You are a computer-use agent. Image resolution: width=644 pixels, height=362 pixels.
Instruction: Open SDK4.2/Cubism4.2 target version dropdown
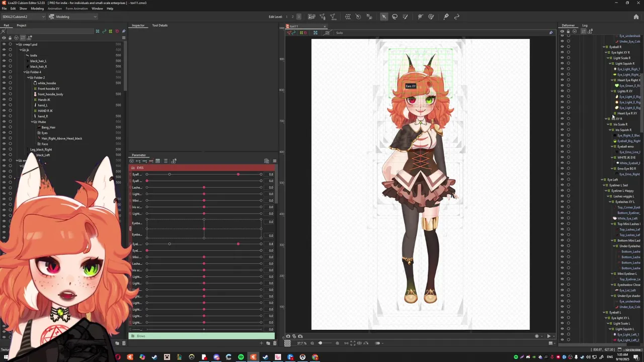pyautogui.click(x=24, y=17)
